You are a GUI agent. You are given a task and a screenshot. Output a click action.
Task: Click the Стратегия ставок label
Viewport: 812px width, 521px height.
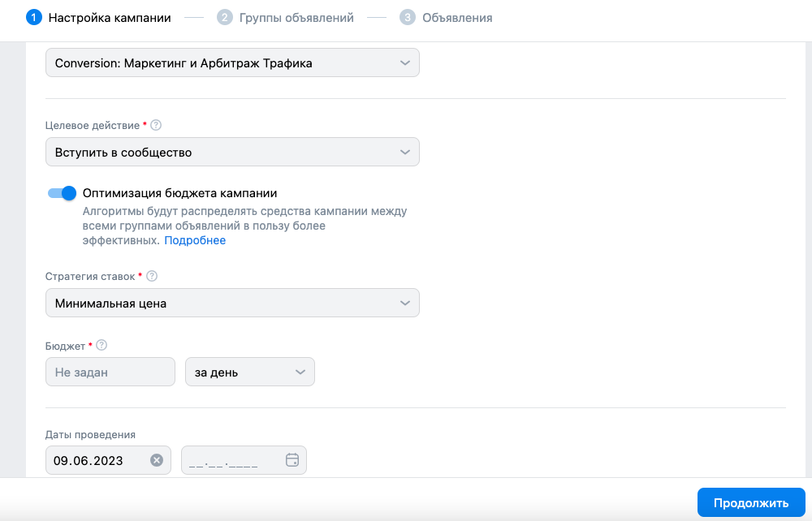point(90,277)
